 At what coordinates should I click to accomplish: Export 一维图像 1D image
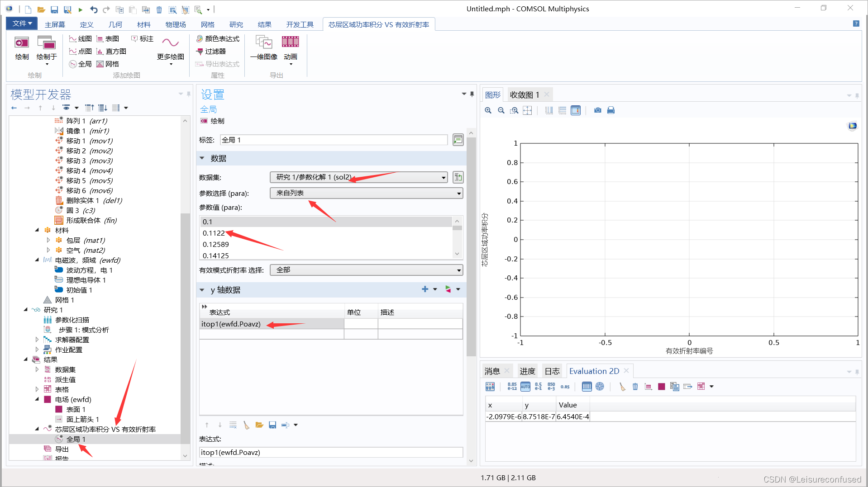(264, 48)
